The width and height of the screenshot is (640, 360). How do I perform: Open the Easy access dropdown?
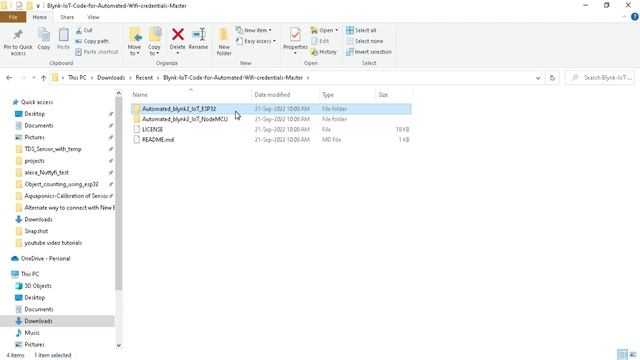tap(256, 41)
